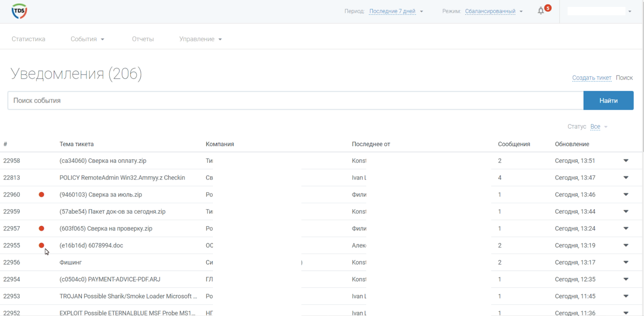This screenshot has width=644, height=316.
Task: Focus the Поиск события search field
Action: click(x=295, y=100)
